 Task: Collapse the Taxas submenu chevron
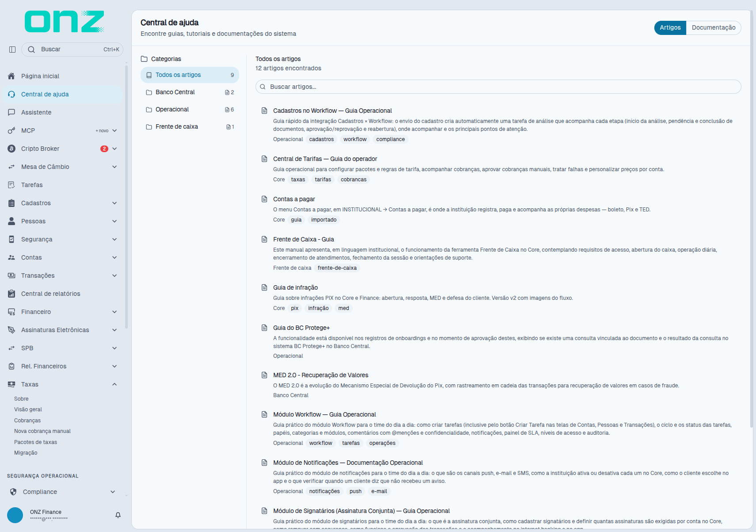pyautogui.click(x=115, y=384)
